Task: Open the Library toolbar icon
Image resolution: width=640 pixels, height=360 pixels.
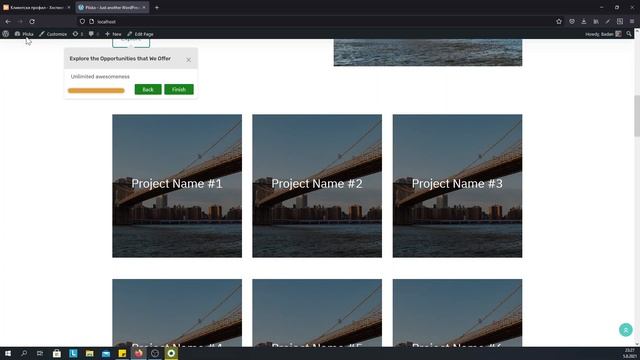Action: (x=596, y=21)
